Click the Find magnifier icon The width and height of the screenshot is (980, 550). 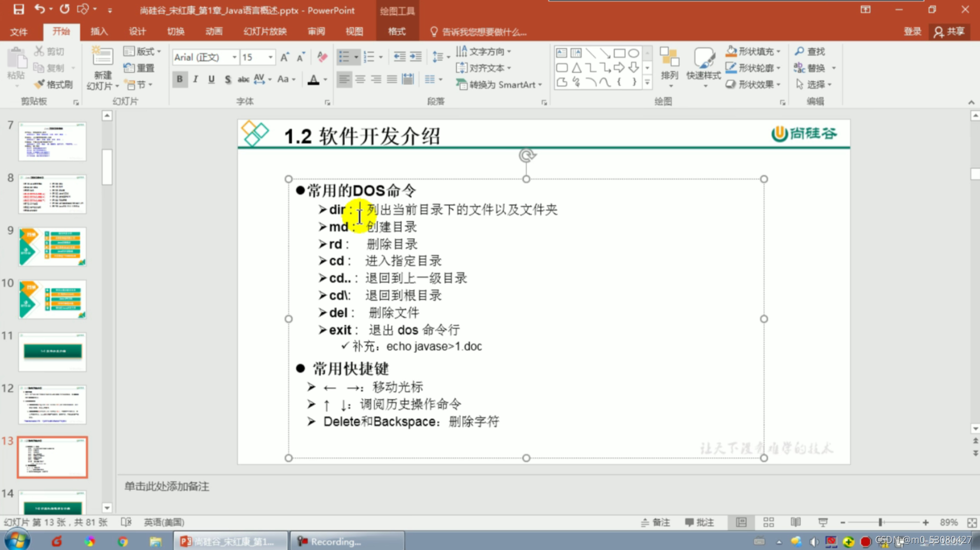[799, 51]
